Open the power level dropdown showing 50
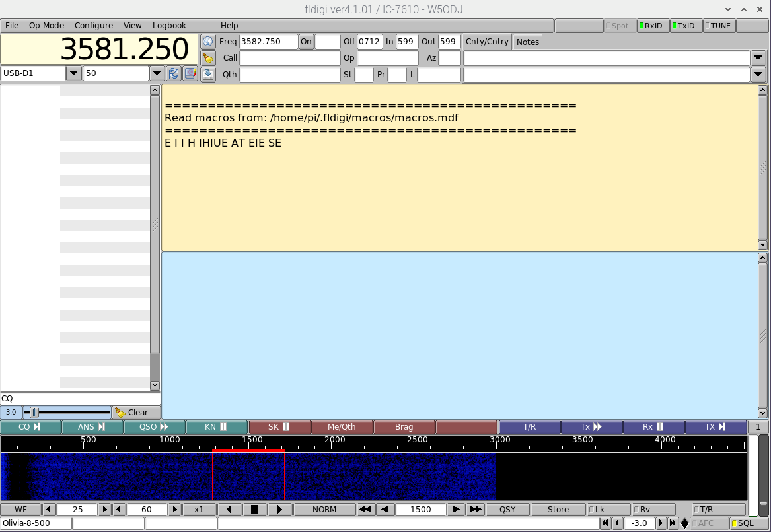The width and height of the screenshot is (771, 532). pyautogui.click(x=157, y=73)
